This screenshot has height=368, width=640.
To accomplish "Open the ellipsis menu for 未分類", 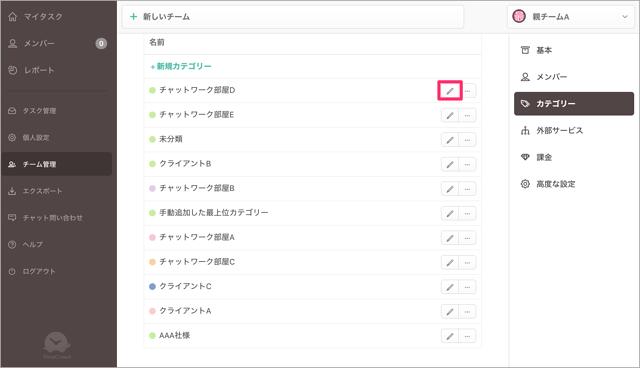I will (467, 140).
